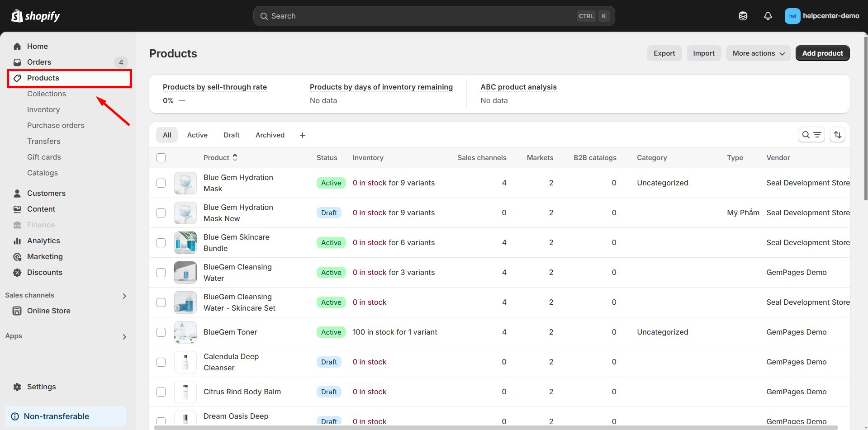Click the Export button
Image resolution: width=868 pixels, height=430 pixels.
click(664, 53)
